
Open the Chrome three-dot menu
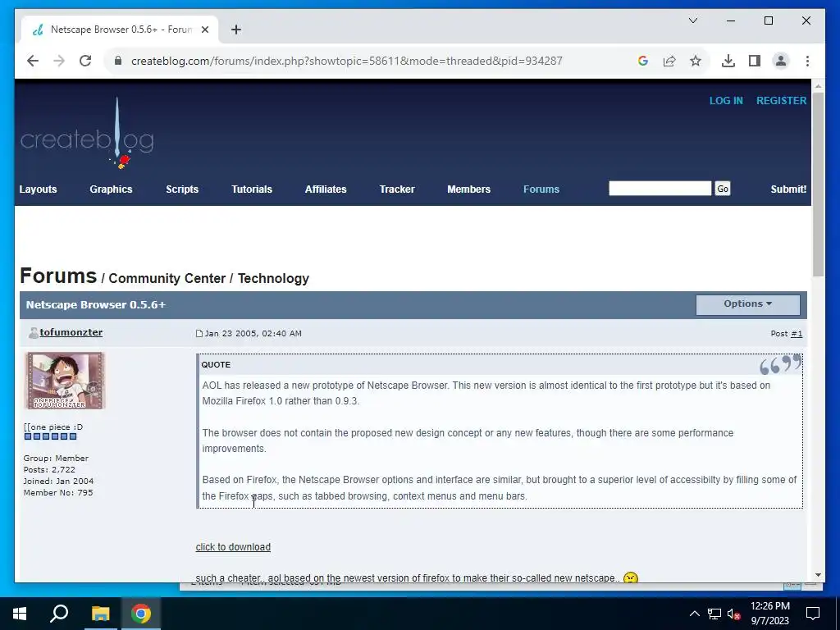pyautogui.click(x=807, y=61)
